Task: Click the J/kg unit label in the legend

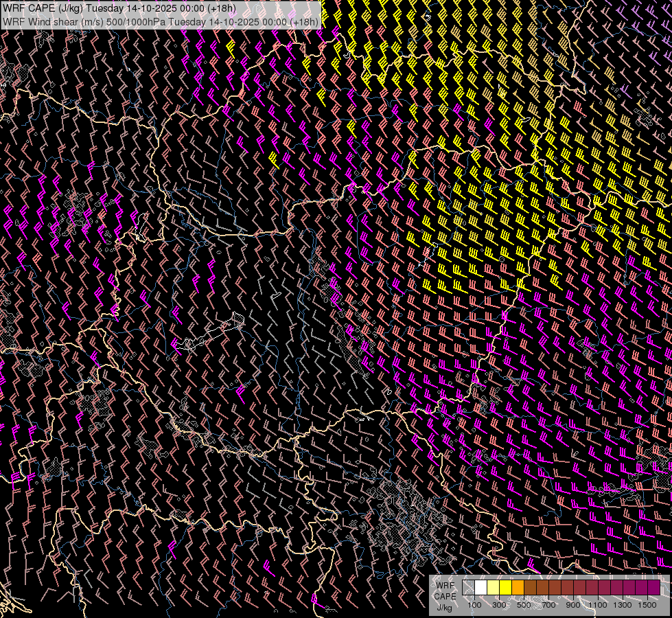Action: (x=444, y=607)
